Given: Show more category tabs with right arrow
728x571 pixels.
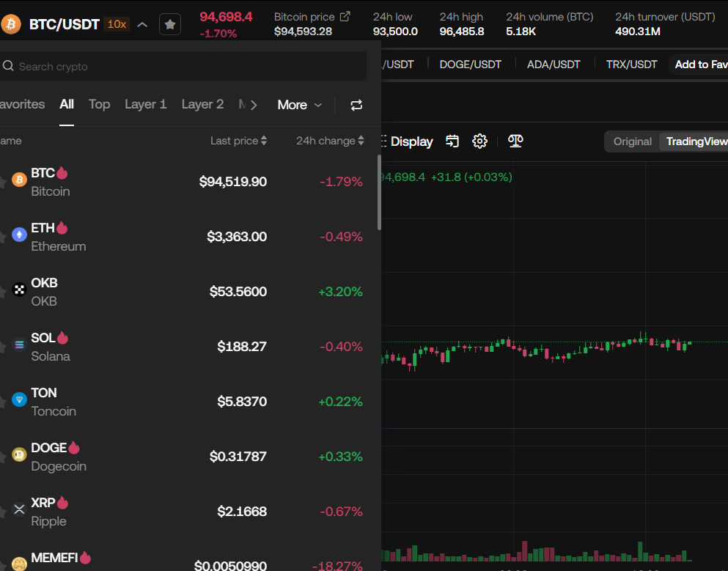Looking at the screenshot, I should (254, 105).
